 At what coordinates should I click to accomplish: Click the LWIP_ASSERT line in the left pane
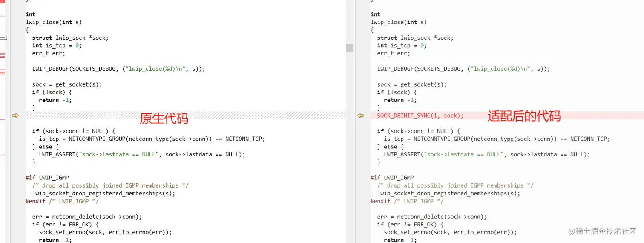(142, 154)
